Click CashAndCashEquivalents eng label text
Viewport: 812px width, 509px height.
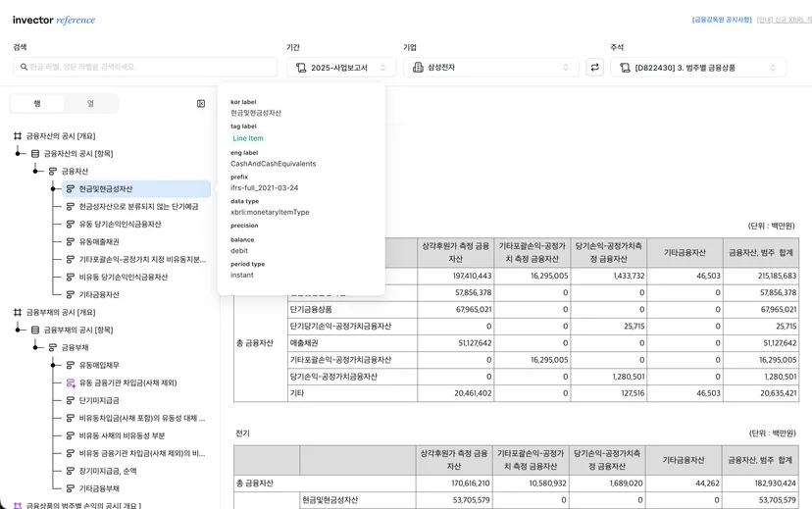click(274, 164)
